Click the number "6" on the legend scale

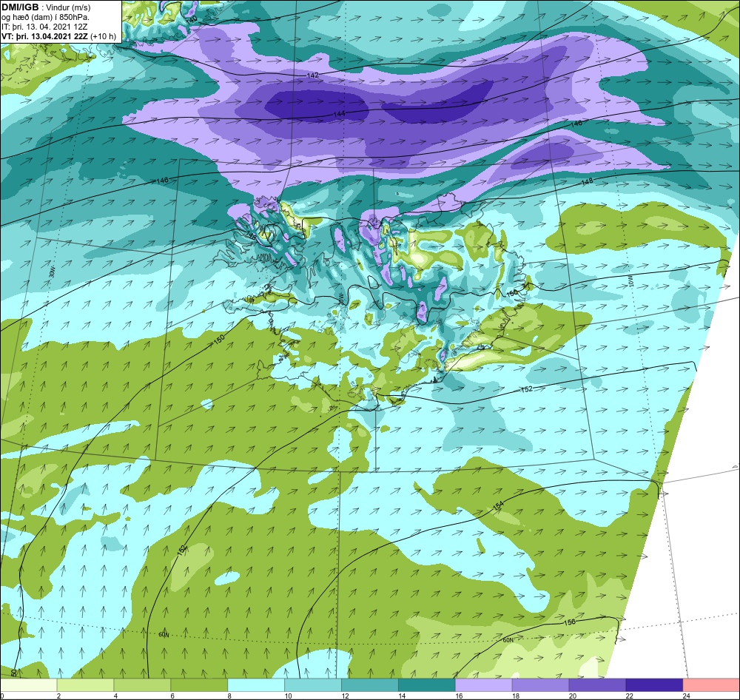click(172, 696)
